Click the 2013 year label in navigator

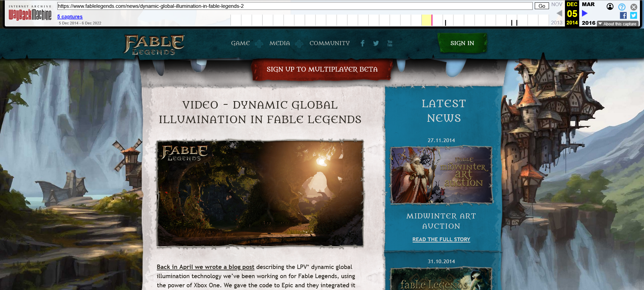tap(557, 23)
